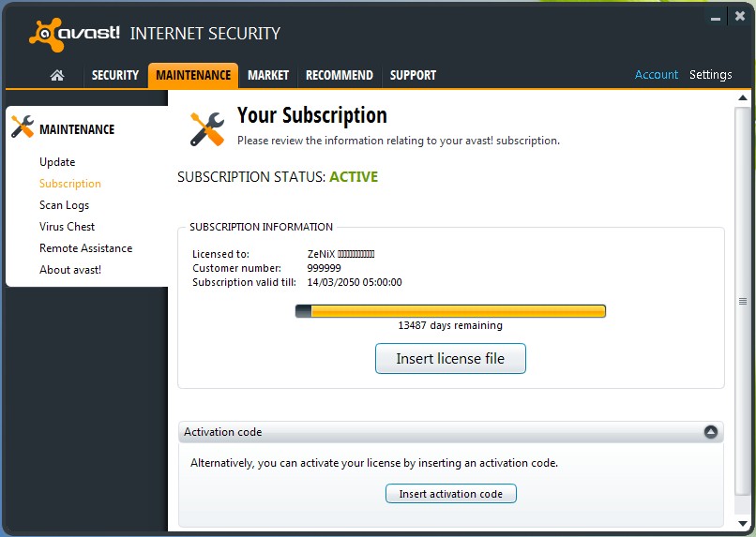Open the Account link
This screenshot has height=537, width=756.
coord(657,75)
